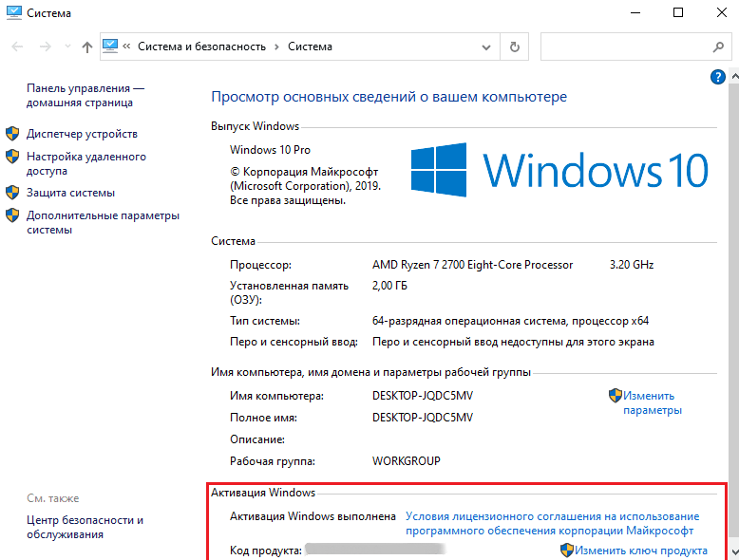Open the recent locations dropdown arrow
Image resolution: width=739 pixels, height=560 pixels.
click(67, 47)
